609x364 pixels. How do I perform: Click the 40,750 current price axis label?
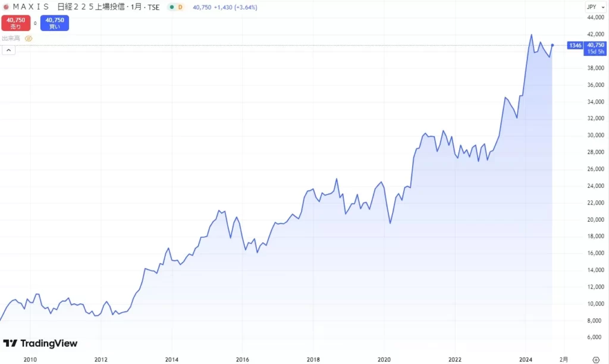tap(595, 45)
